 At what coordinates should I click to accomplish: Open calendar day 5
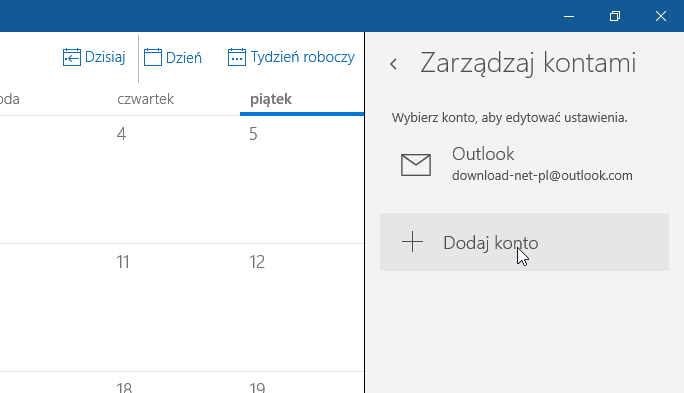coord(253,134)
